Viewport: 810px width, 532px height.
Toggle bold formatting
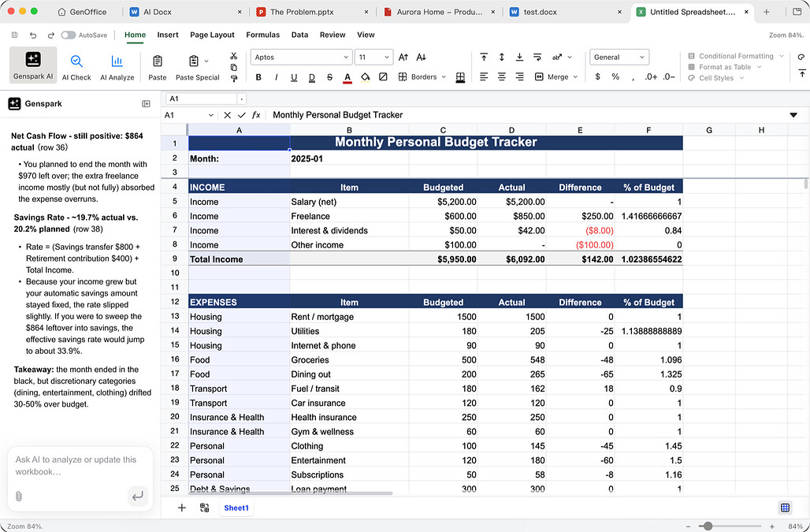tap(258, 77)
